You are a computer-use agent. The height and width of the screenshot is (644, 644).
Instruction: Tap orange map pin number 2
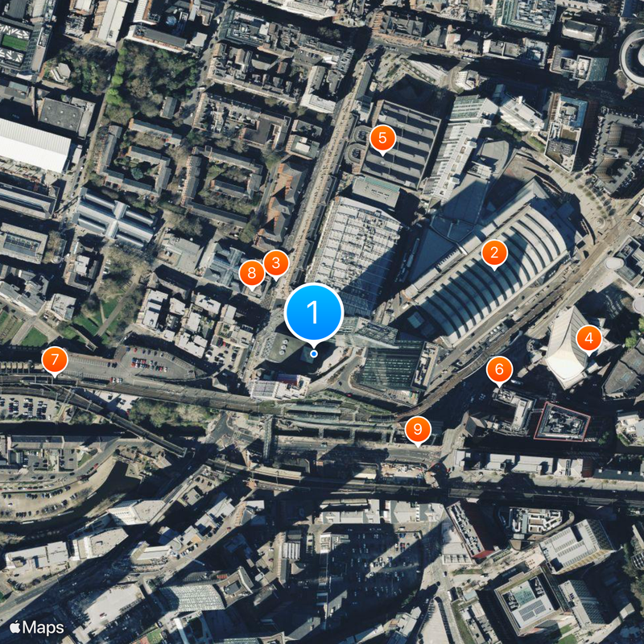[494, 254]
